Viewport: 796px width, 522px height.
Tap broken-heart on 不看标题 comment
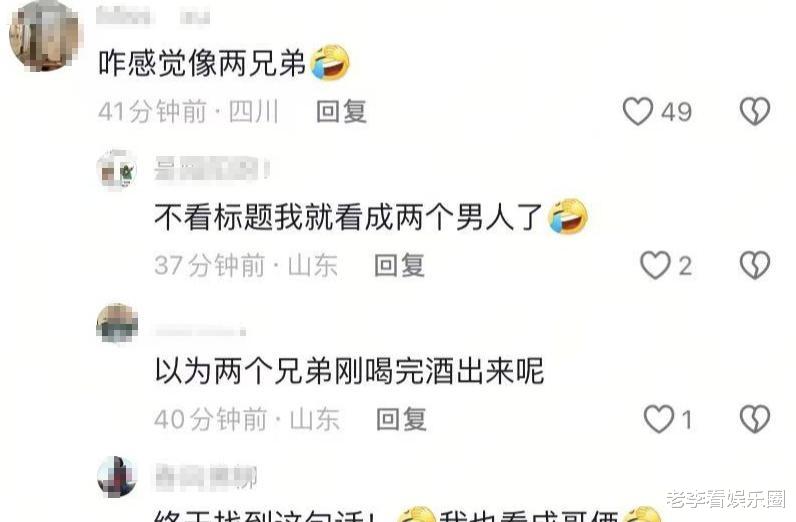point(755,265)
